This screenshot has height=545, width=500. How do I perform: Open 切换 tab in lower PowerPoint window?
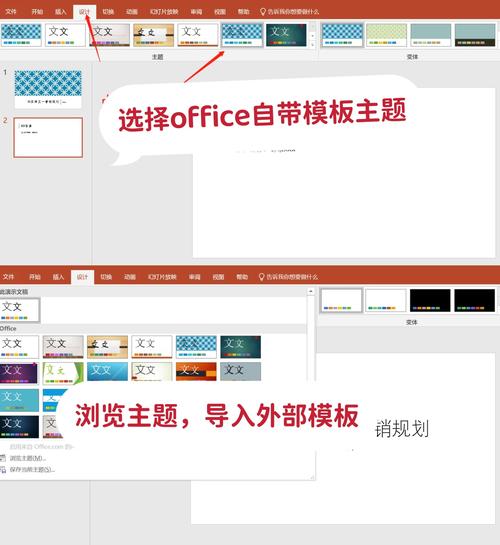[106, 277]
